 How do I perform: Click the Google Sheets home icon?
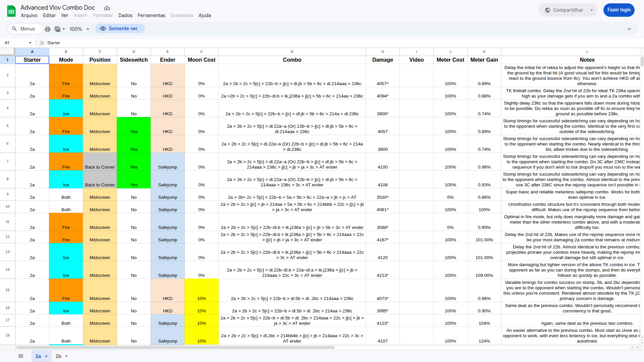(11, 11)
